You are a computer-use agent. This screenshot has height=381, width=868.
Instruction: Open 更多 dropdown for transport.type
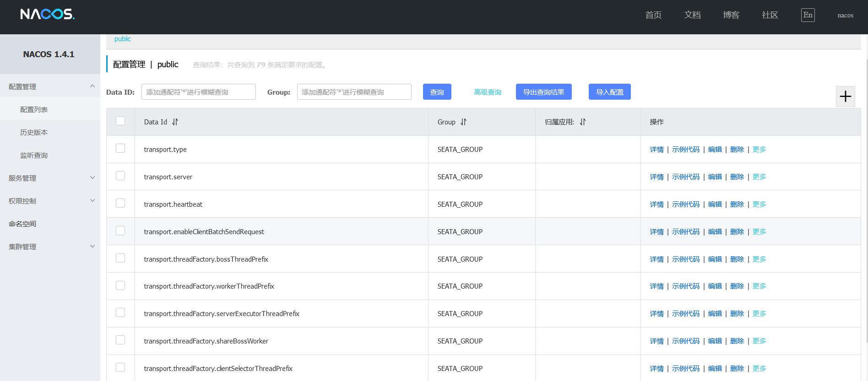point(759,150)
